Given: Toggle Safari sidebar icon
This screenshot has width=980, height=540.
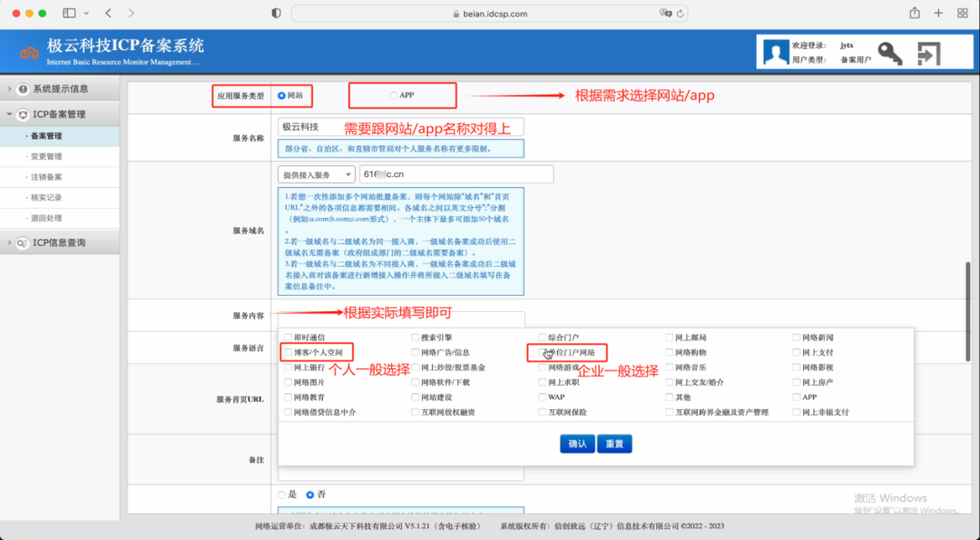Looking at the screenshot, I should (x=70, y=14).
